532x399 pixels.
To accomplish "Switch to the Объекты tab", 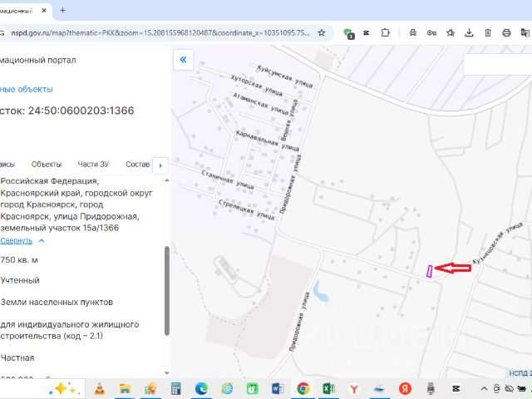I will tap(47, 165).
